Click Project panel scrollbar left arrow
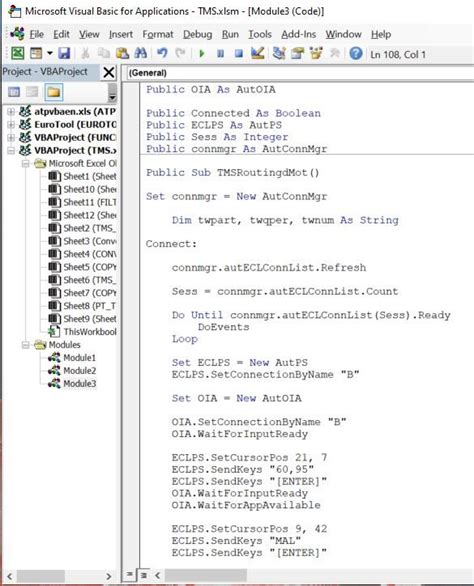Image resolution: width=474 pixels, height=586 pixels. 10,576
